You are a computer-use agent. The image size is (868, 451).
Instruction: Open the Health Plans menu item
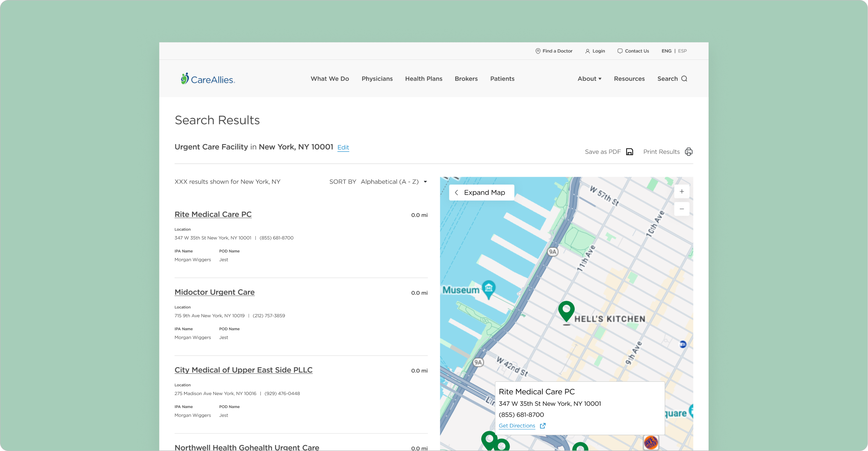pos(423,79)
